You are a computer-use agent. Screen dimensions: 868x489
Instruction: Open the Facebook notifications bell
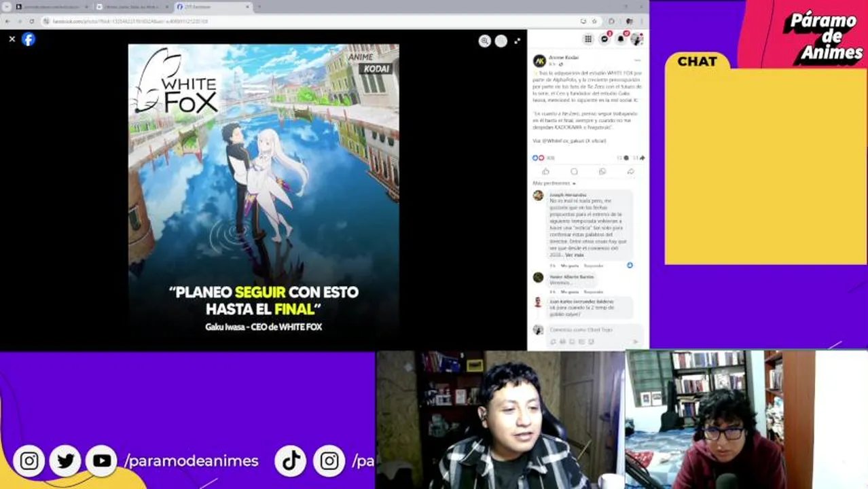(x=620, y=39)
